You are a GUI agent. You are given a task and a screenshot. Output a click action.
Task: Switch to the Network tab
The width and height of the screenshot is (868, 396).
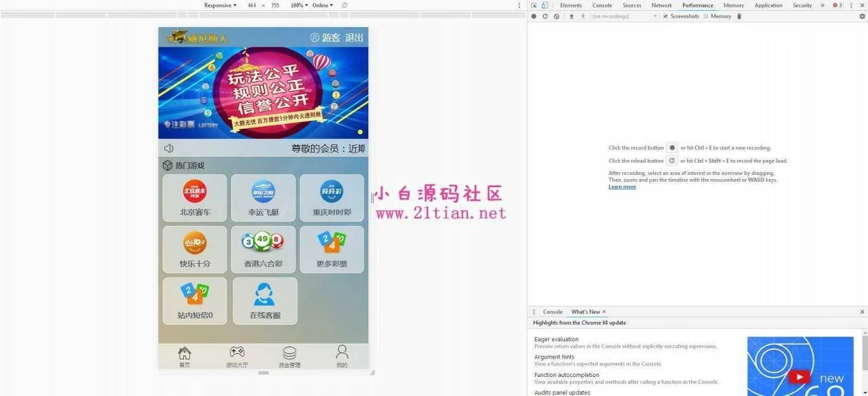(x=661, y=5)
